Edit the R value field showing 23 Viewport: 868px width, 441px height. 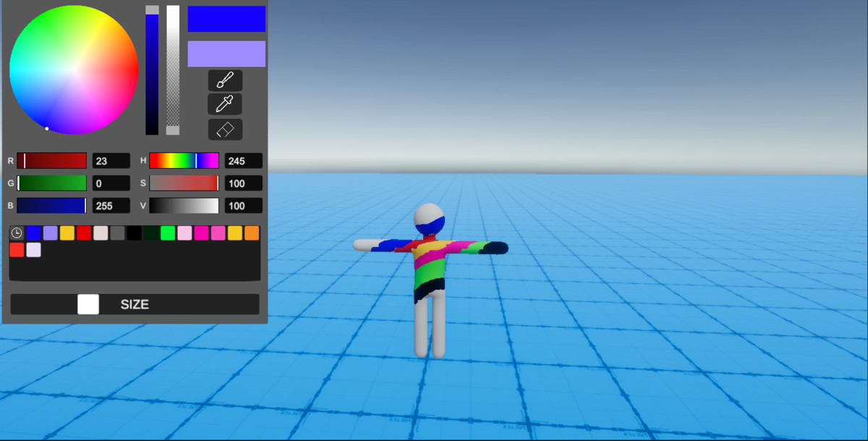tap(111, 161)
